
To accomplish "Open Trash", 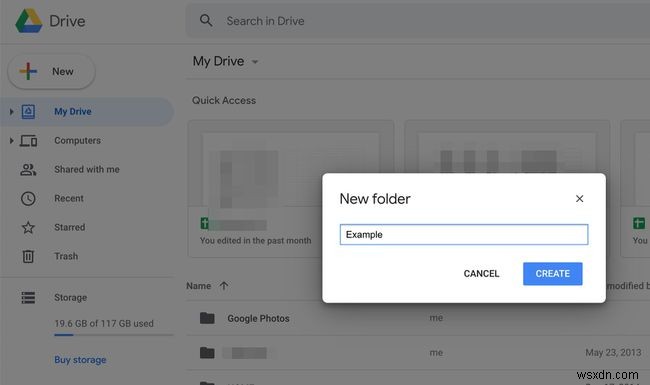I will pos(66,256).
